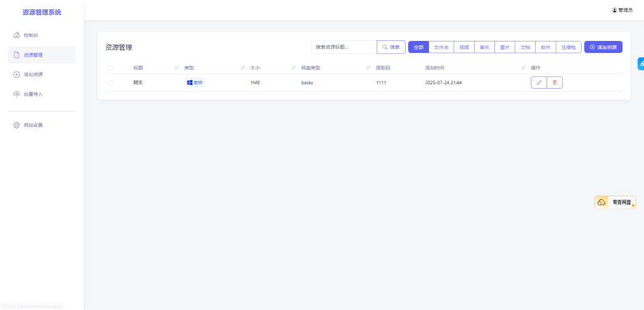
Task: Sort the table by 类型 column
Action: [x=243, y=68]
